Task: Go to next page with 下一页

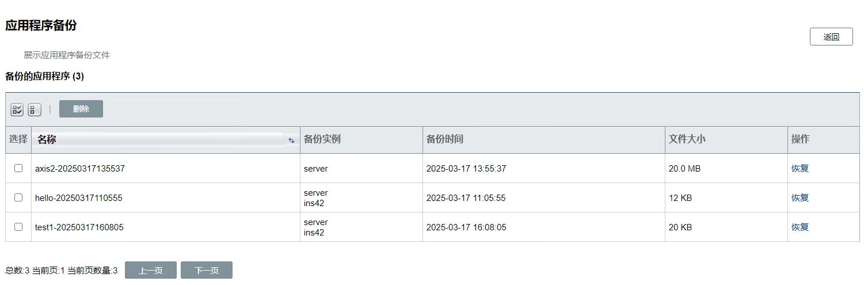Action: coord(206,271)
